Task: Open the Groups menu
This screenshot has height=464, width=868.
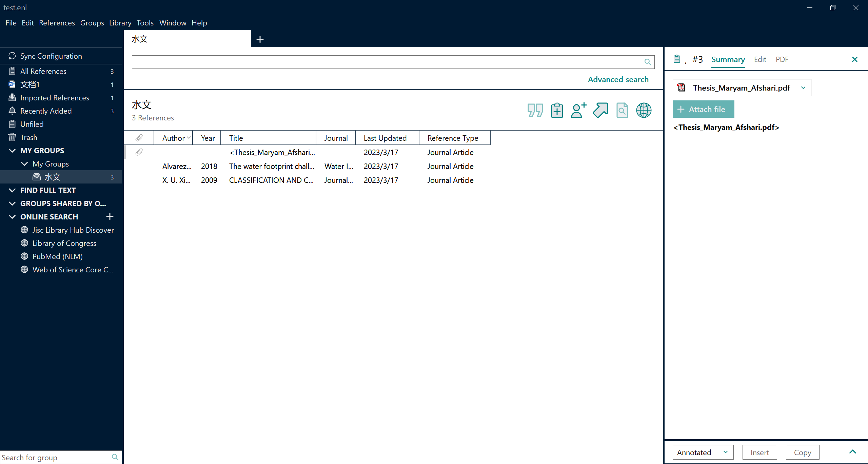Action: (92, 23)
